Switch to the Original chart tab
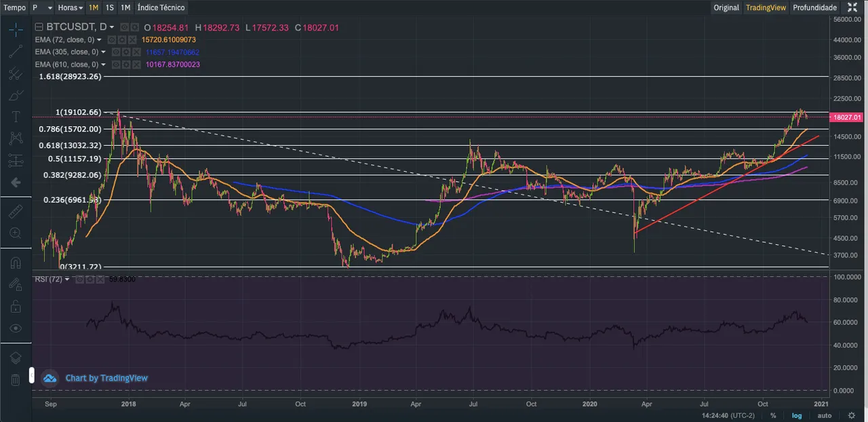This screenshot has height=422, width=868. pyautogui.click(x=726, y=7)
